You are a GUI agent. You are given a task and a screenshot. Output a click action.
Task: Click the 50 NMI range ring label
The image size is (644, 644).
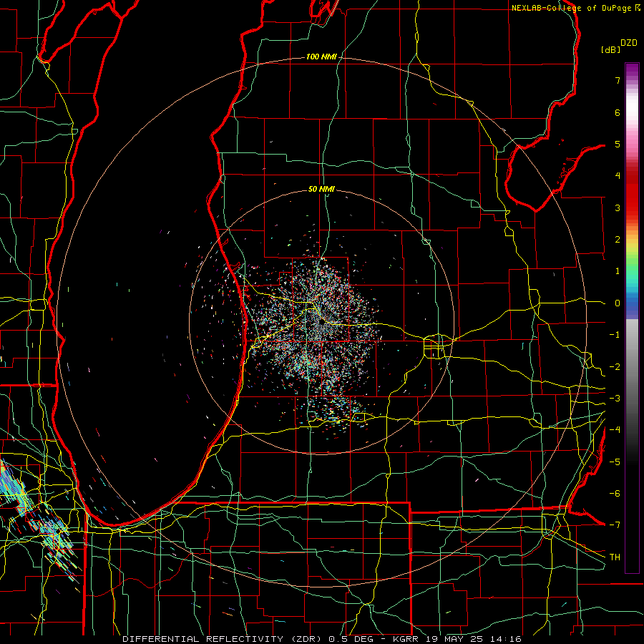point(321,189)
